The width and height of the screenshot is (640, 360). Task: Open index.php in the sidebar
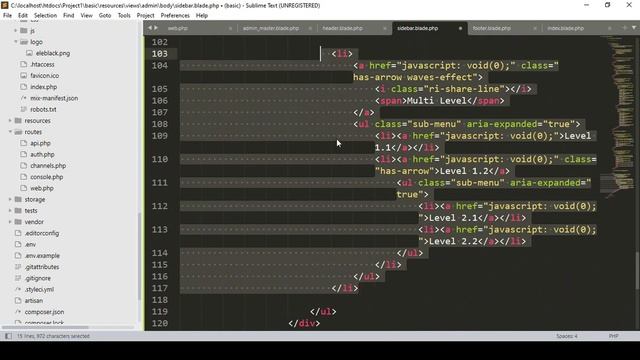(43, 87)
